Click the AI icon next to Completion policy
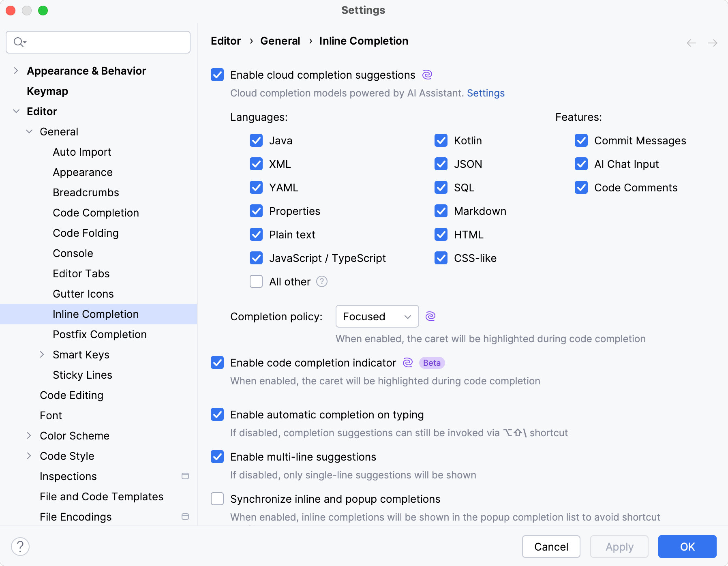This screenshot has height=566, width=728. coord(430,316)
